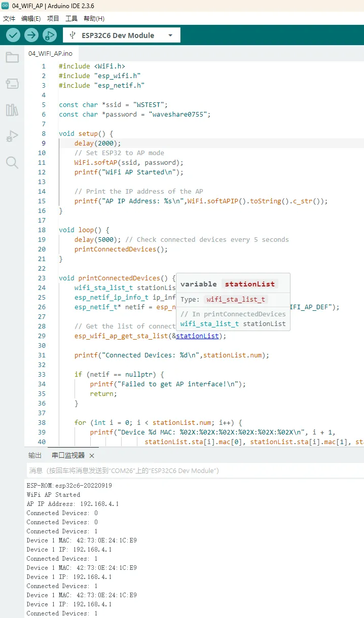Open the Boards Manager sidebar icon
Viewport: 364px width, 618px height.
click(12, 84)
